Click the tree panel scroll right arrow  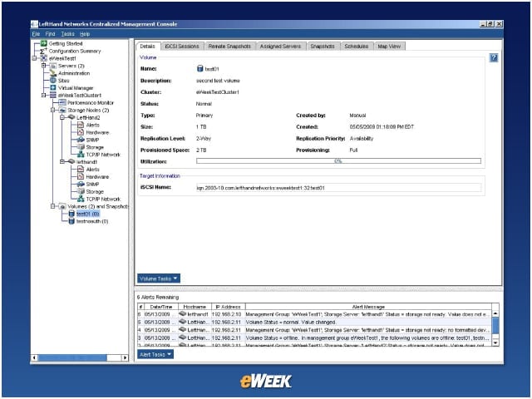(125, 357)
